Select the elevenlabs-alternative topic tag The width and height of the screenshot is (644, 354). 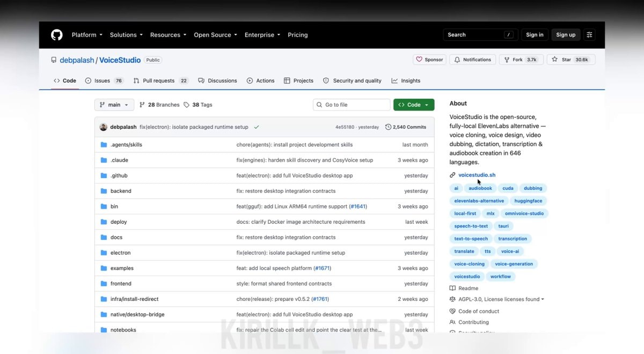(479, 201)
